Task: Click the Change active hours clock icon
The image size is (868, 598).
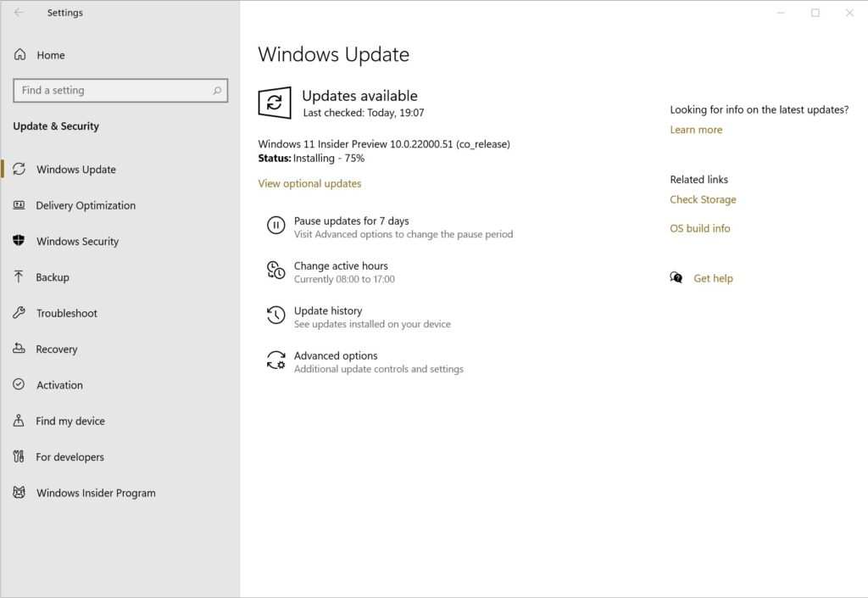Action: tap(275, 271)
